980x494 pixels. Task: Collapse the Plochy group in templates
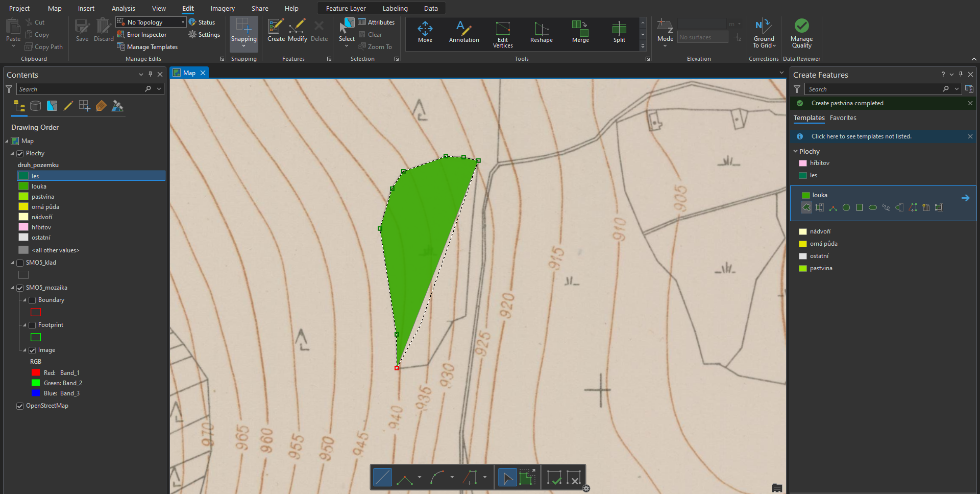point(795,152)
